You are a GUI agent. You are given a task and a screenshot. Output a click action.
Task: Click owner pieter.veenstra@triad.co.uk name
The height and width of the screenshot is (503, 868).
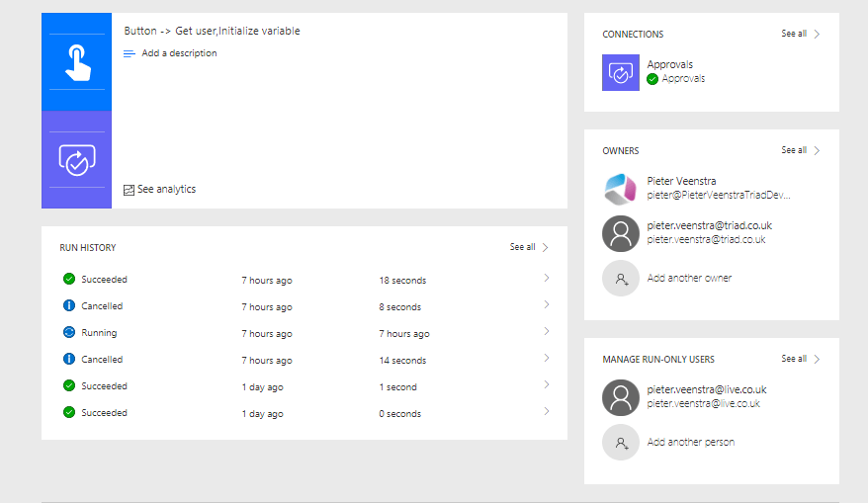pyautogui.click(x=709, y=225)
